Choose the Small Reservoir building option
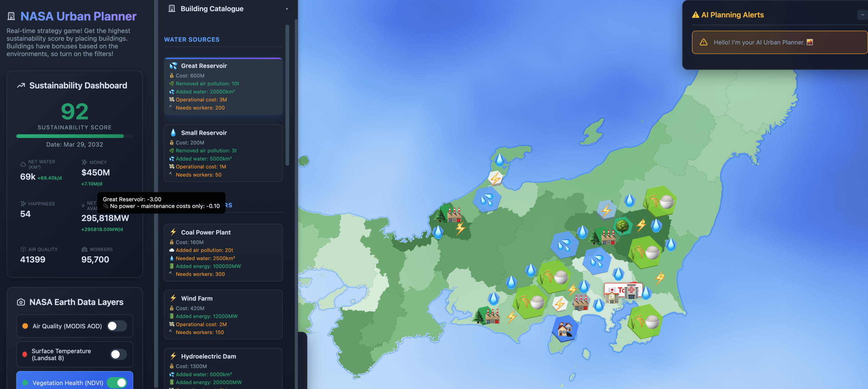Viewport: 868px width, 389px height. click(223, 153)
